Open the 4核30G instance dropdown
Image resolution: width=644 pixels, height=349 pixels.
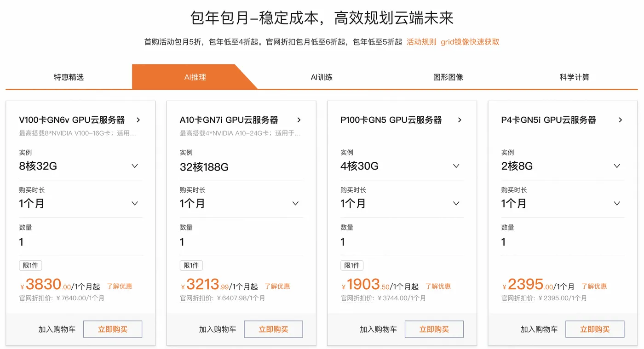456,166
